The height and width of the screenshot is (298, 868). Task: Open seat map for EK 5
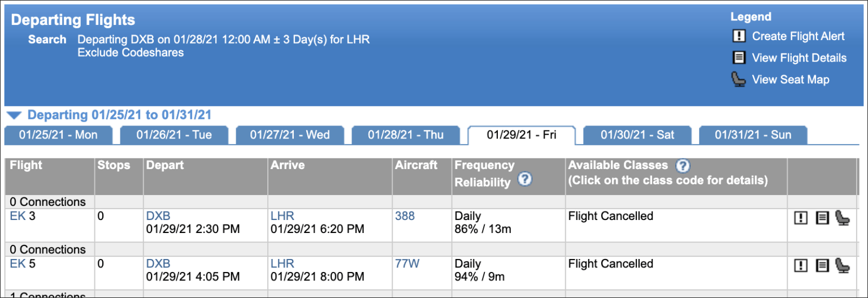(843, 265)
